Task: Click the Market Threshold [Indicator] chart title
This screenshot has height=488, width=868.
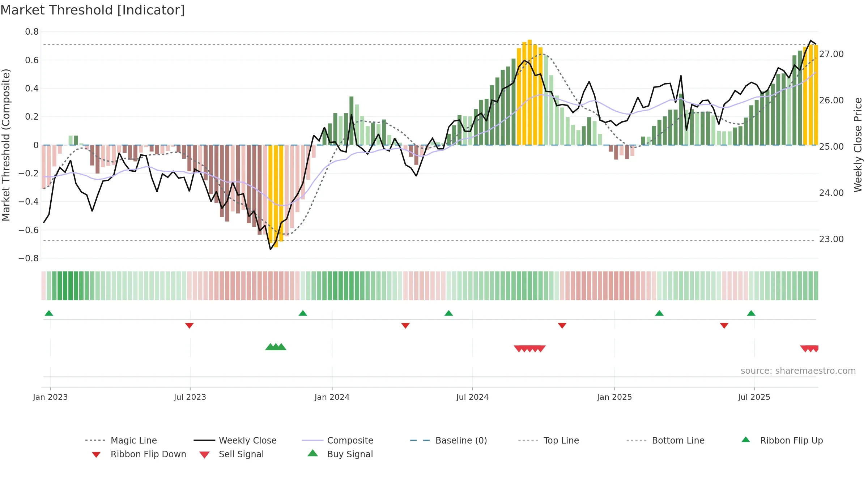Action: [x=93, y=10]
